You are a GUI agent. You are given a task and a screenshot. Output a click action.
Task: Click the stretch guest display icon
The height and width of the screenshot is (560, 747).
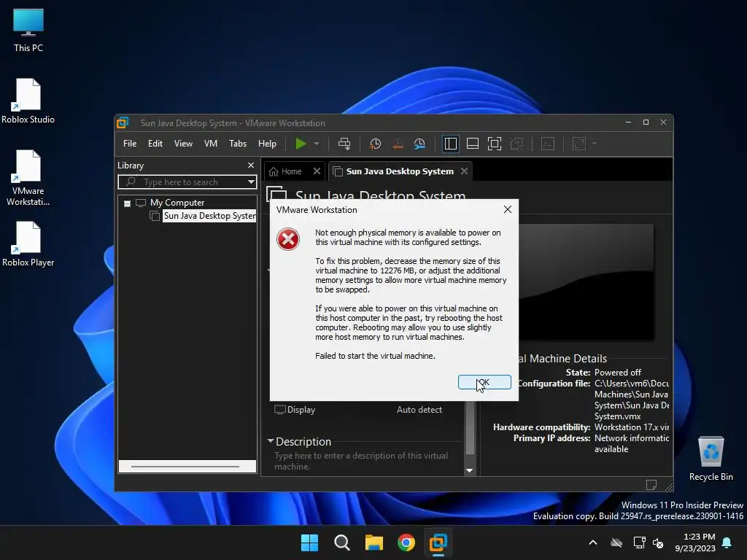pyautogui.click(x=578, y=144)
